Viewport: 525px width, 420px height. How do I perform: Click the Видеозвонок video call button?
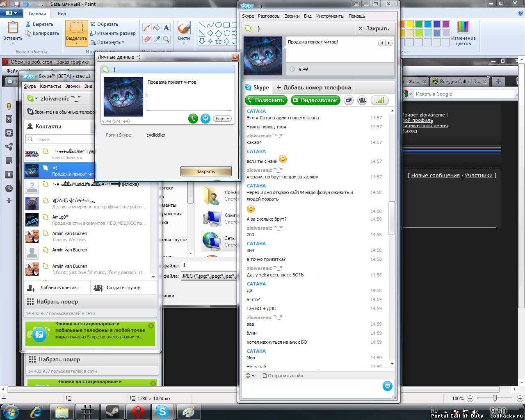316,100
